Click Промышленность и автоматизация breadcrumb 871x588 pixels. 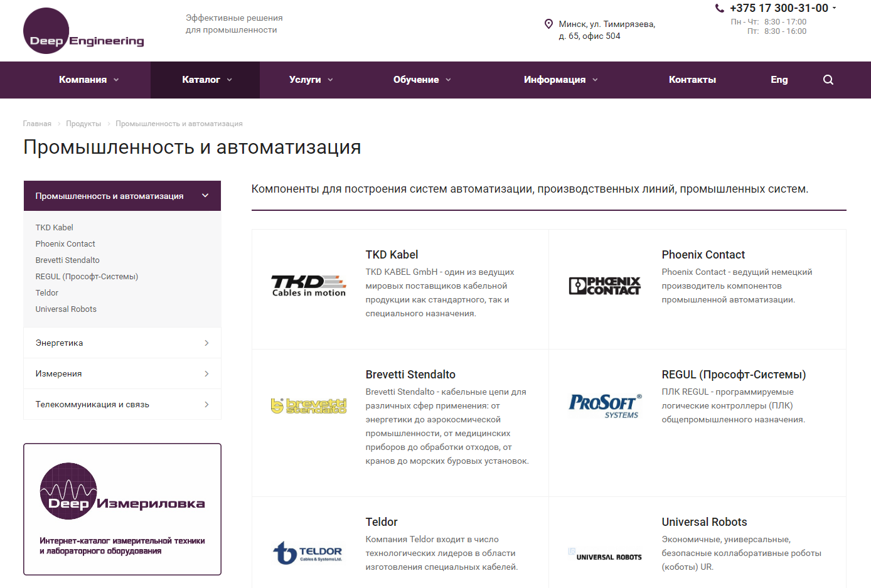[179, 124]
